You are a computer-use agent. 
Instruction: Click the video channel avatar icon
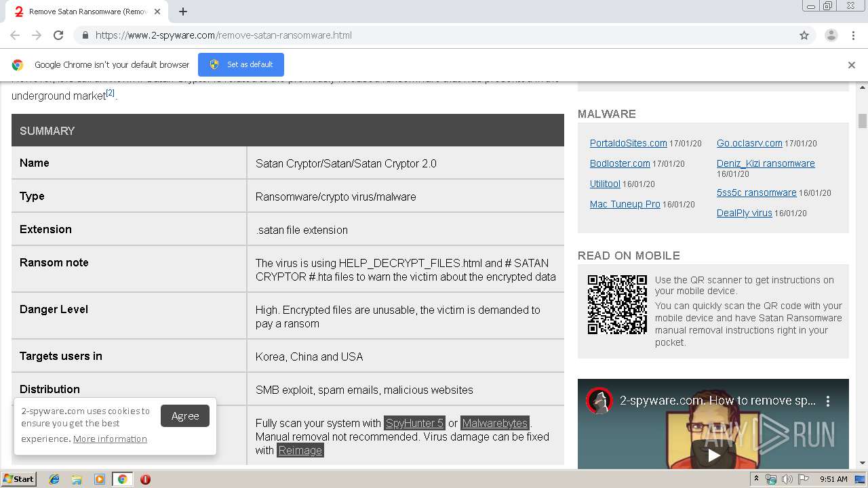tap(599, 401)
